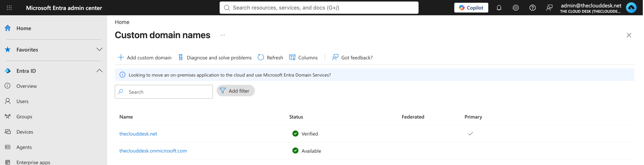Sort by the Status column header
The width and height of the screenshot is (644, 165).
click(296, 117)
